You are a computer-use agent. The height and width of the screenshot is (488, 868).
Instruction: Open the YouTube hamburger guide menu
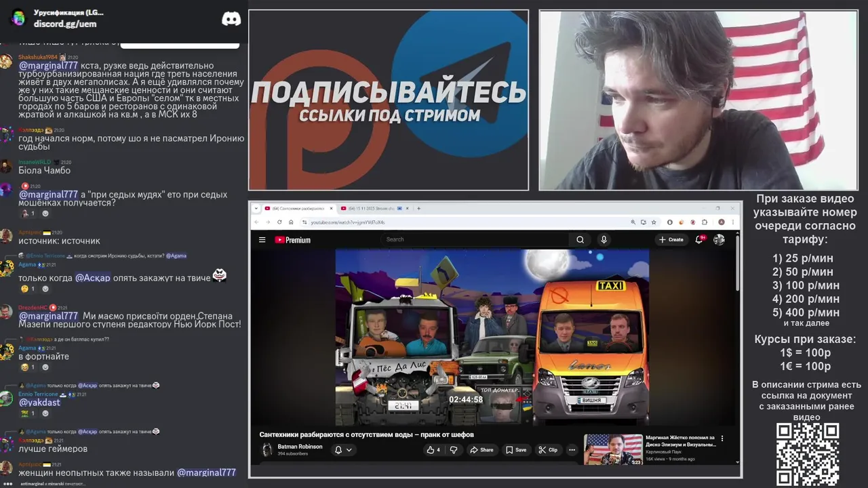pos(262,240)
